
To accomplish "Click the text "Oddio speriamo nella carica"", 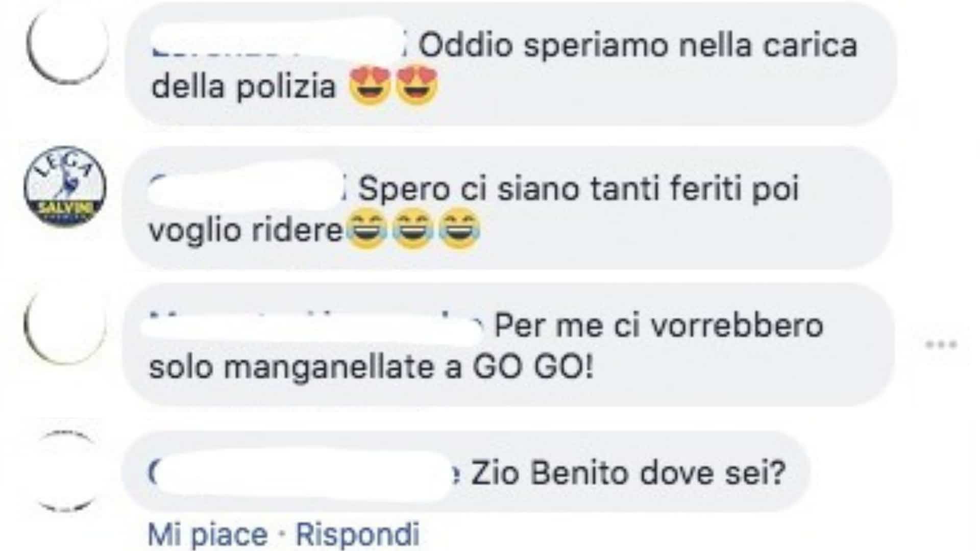I will pyautogui.click(x=638, y=45).
